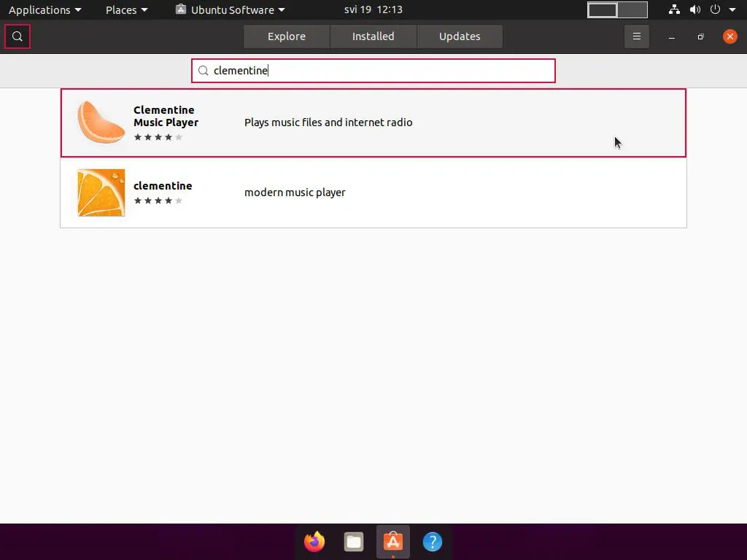The width and height of the screenshot is (747, 560).
Task: Open the Help icon in the dock
Action: coord(432,542)
